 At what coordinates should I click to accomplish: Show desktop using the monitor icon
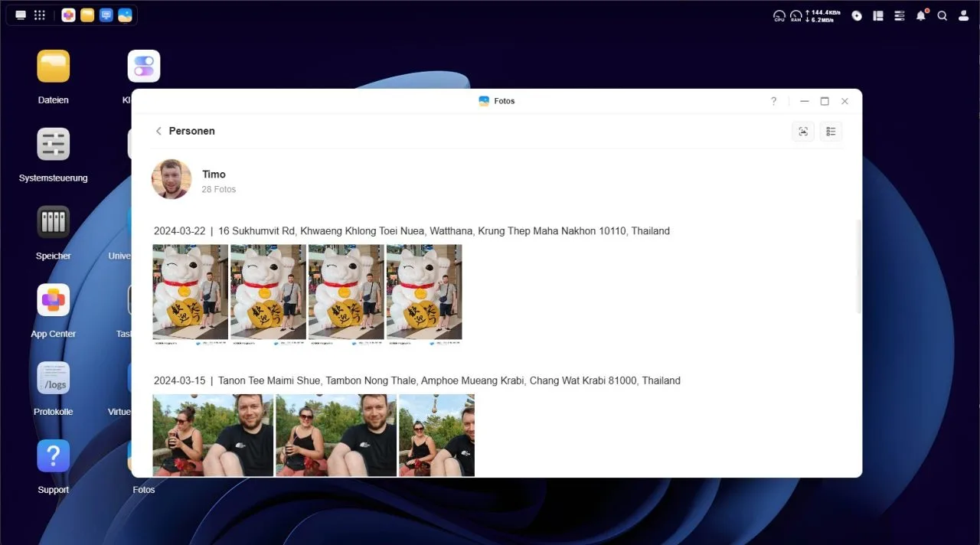[x=21, y=15]
